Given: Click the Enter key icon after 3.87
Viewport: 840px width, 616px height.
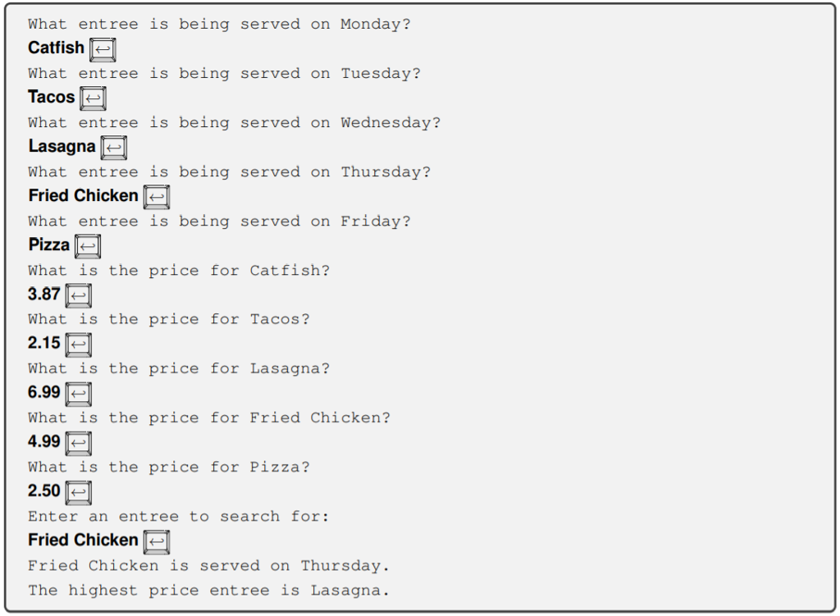Looking at the screenshot, I should tap(78, 295).
